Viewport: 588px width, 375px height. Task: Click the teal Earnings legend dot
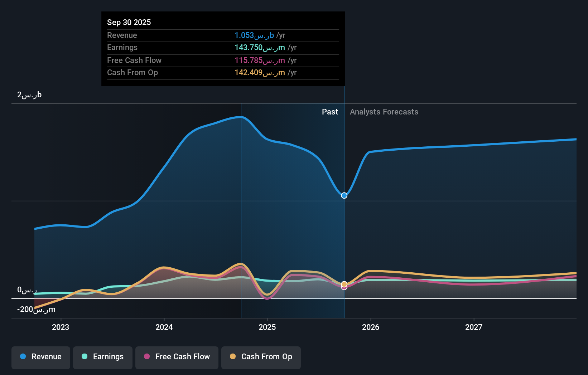point(85,356)
